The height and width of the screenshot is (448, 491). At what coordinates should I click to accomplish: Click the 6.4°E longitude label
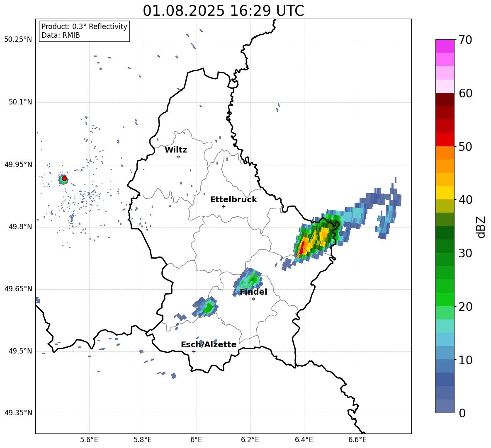[x=304, y=440]
